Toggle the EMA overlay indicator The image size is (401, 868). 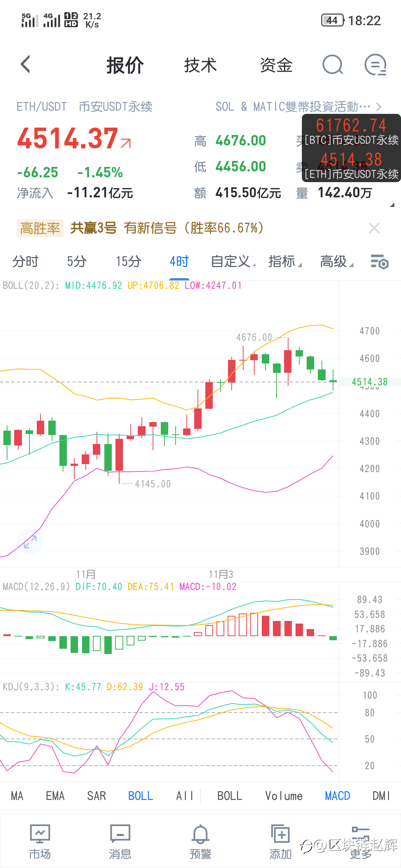tap(55, 796)
